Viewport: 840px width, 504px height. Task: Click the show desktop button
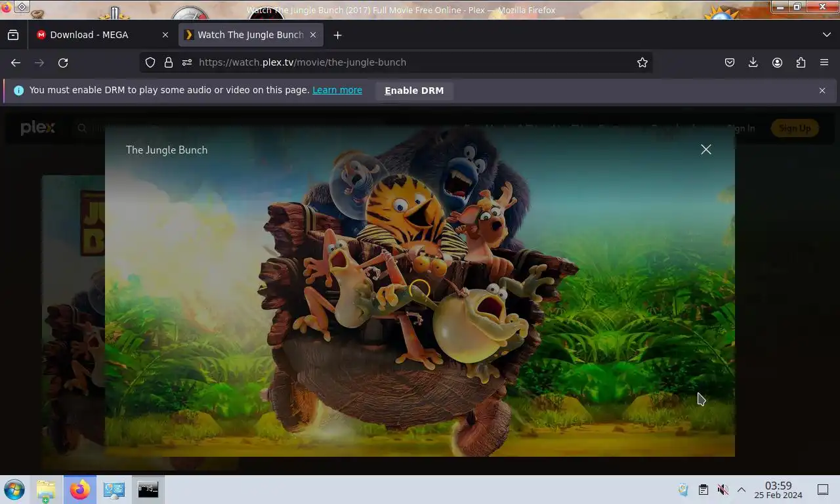tap(823, 490)
